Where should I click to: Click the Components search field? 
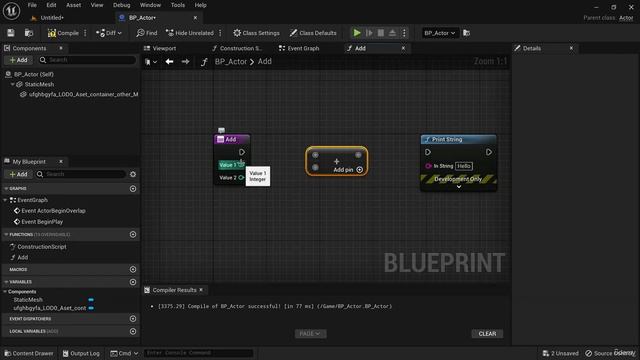click(87, 60)
